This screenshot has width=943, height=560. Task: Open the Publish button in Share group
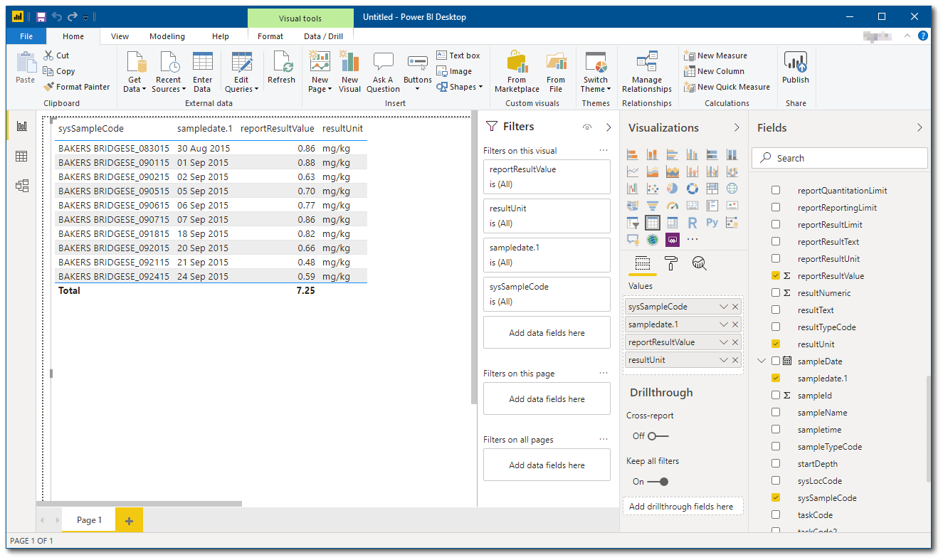[x=795, y=70]
